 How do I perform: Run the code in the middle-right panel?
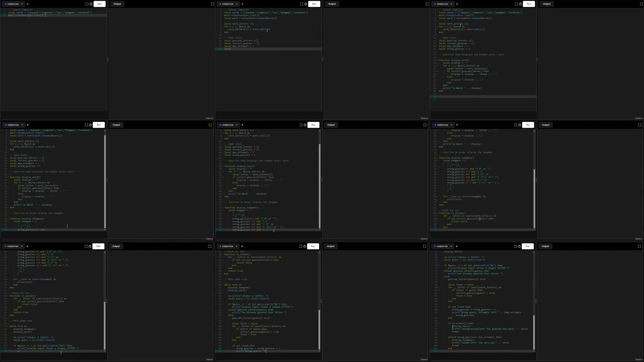coord(528,125)
